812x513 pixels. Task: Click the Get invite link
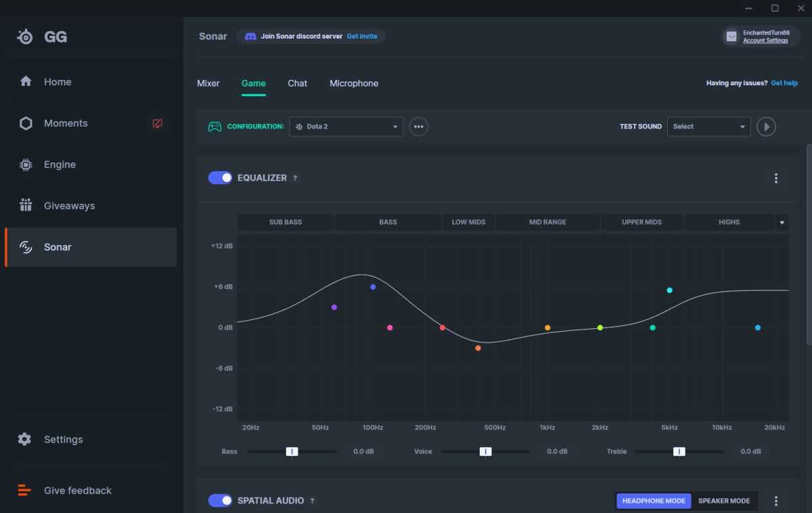(362, 37)
